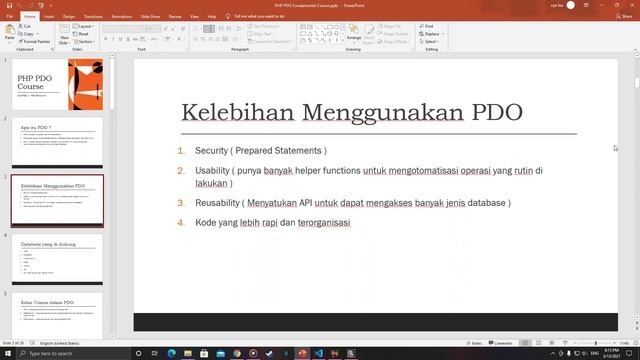The width and height of the screenshot is (640, 360).
Task: Click the bullet text Security ( Prepared Statements )
Action: click(x=261, y=151)
